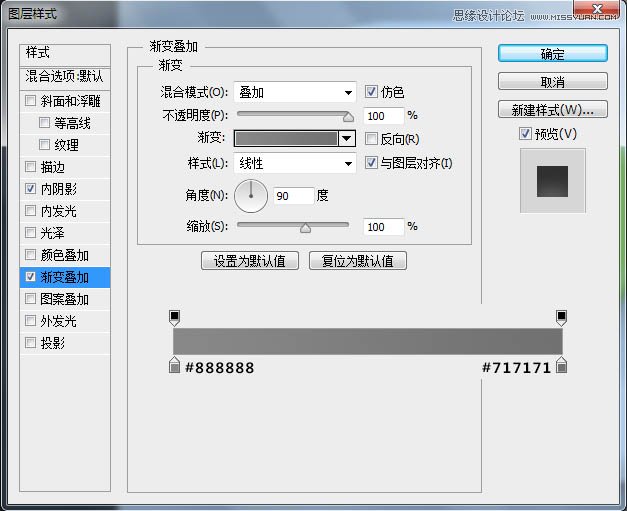
Task: Toggle 与图层对齐(I) checkbox
Action: pyautogui.click(x=371, y=162)
